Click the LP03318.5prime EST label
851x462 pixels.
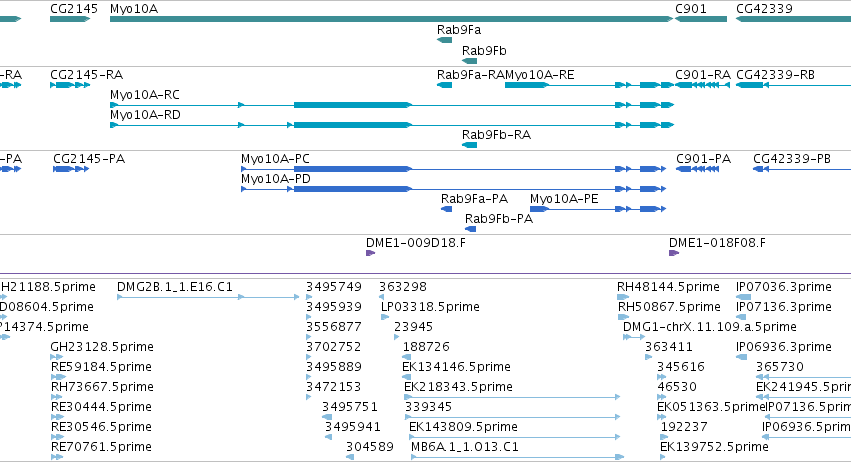pos(430,307)
